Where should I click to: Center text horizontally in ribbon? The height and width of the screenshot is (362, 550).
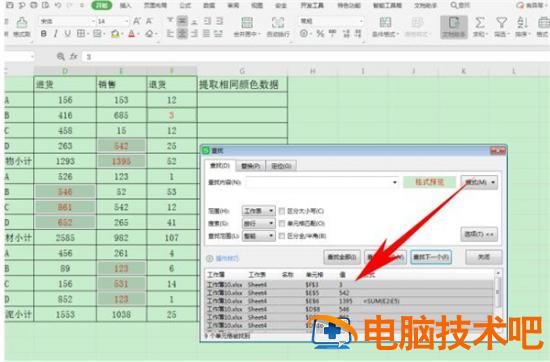(x=182, y=34)
